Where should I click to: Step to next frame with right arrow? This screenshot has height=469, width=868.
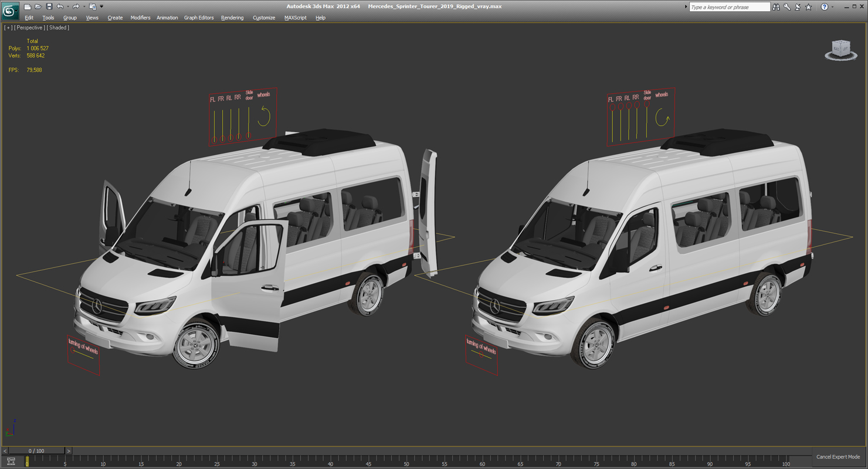[x=68, y=451]
